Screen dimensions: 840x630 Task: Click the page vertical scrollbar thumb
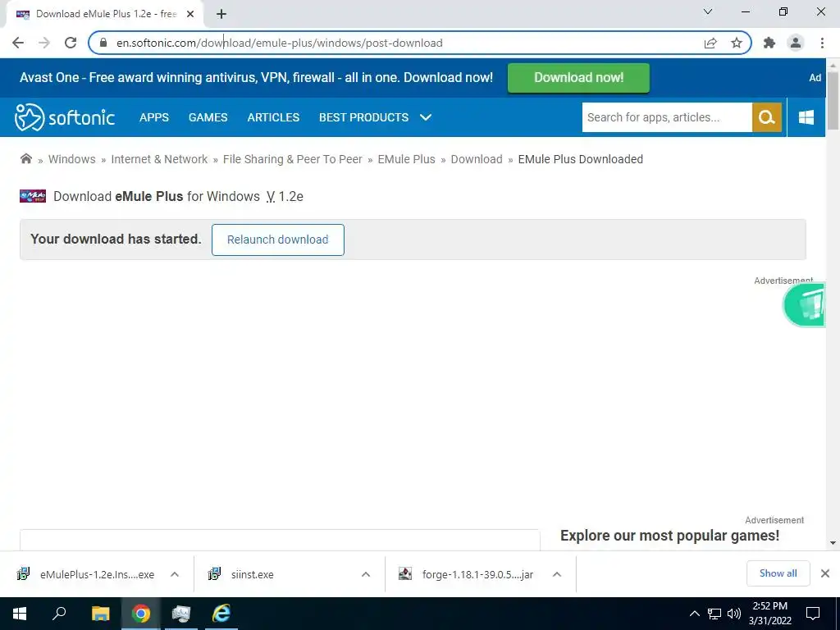[x=833, y=99]
